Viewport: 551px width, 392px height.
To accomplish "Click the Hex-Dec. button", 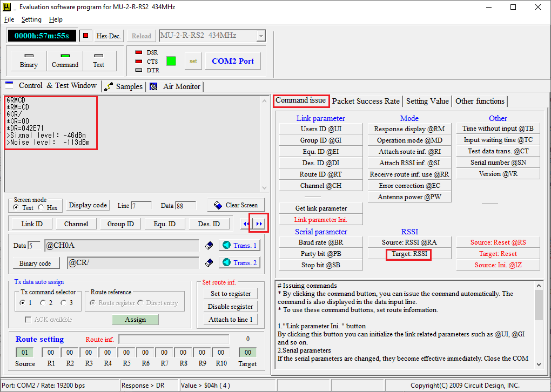I will click(109, 36).
